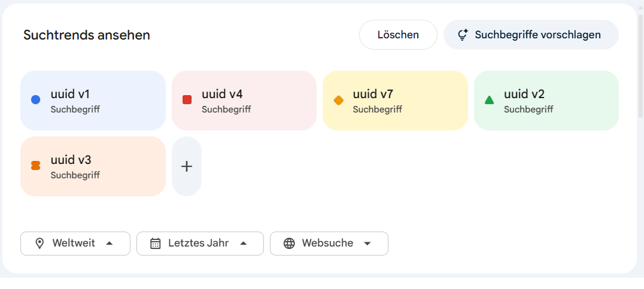Edit the uuid v7 search term
Viewport: 644px width, 289px height.
tap(395, 101)
